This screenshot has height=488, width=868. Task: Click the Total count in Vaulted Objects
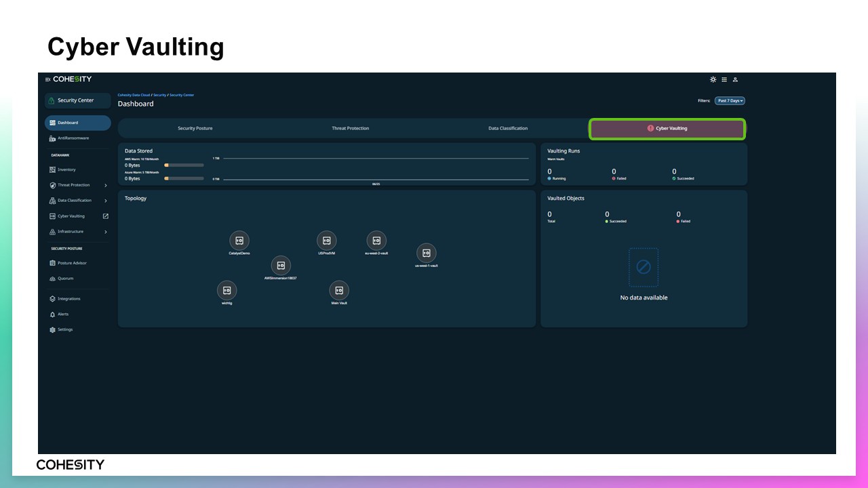549,214
